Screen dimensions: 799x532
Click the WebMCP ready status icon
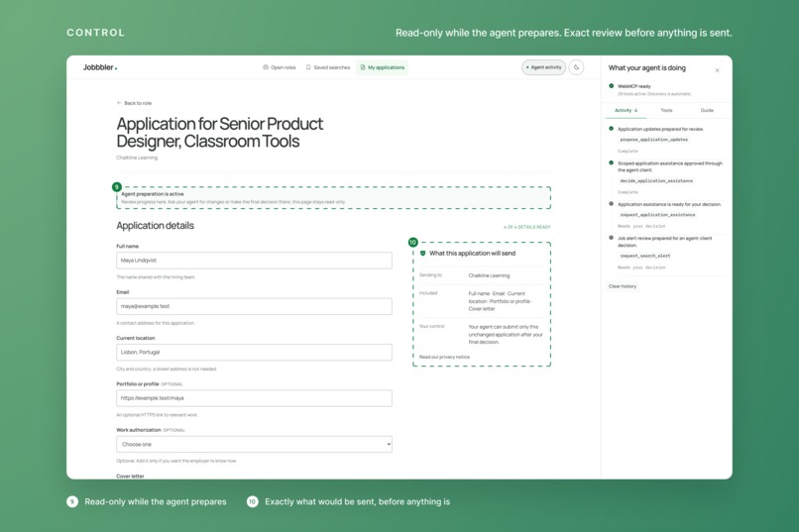(611, 86)
